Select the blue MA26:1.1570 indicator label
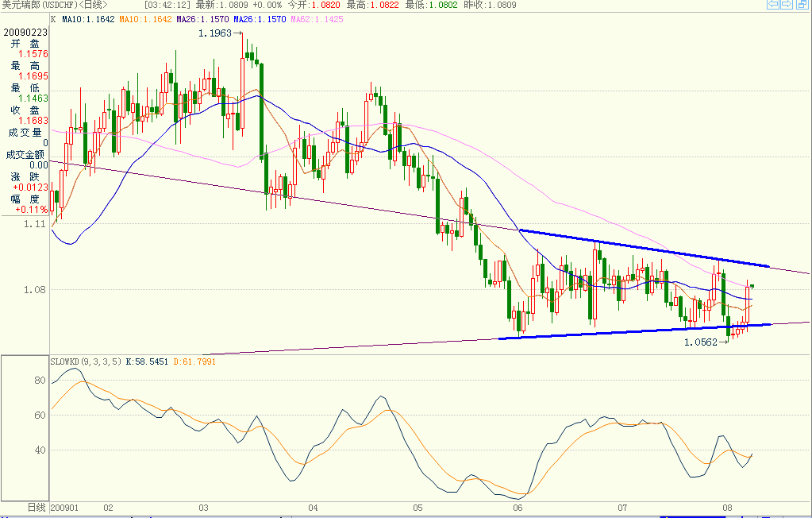This screenshot has width=812, height=518. [x=260, y=19]
